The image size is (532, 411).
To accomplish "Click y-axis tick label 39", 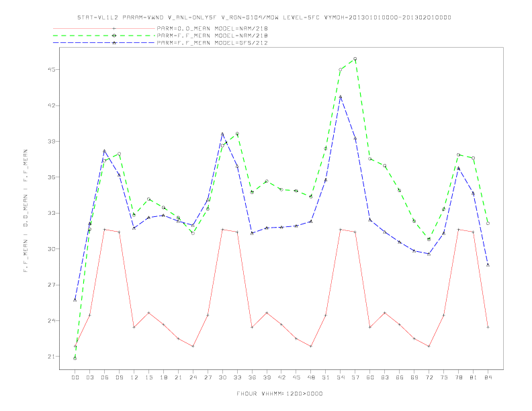I will point(51,142).
